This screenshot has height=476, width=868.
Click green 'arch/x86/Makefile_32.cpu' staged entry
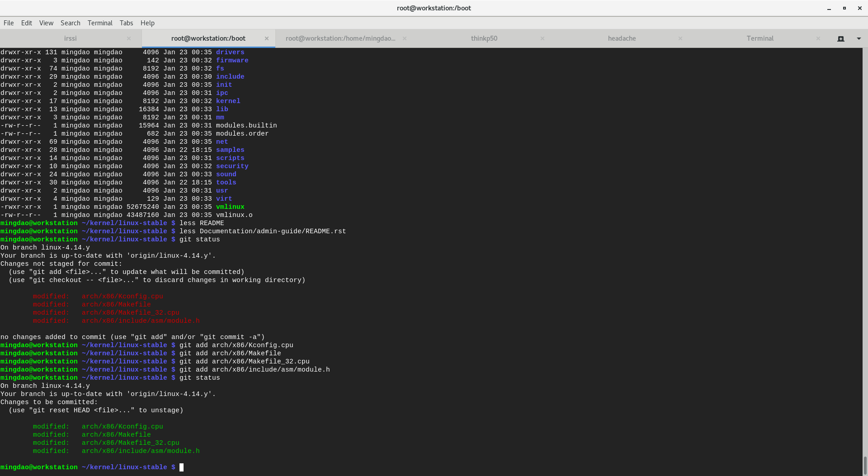pos(131,443)
